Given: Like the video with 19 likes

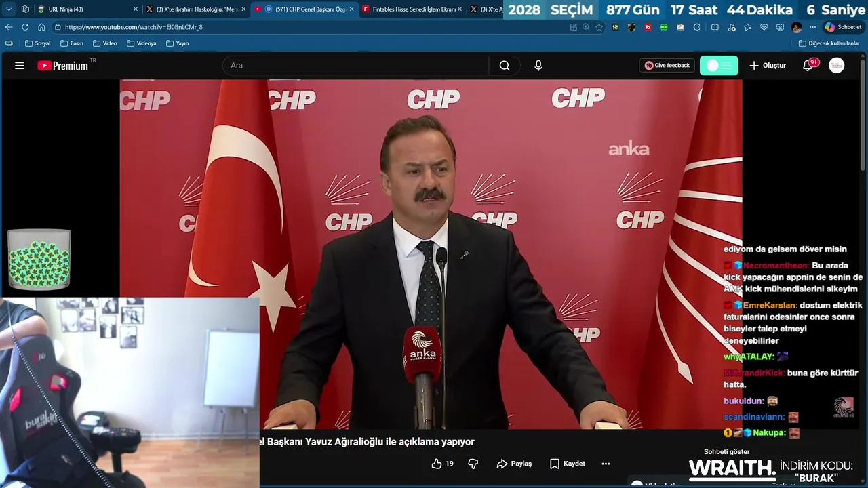Looking at the screenshot, I should point(442,464).
